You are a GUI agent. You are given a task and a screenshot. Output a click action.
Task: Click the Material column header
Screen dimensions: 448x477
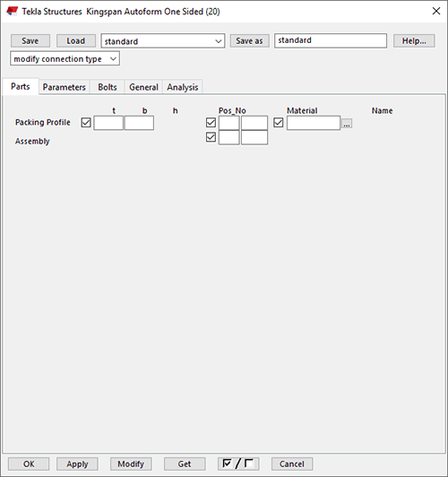[x=302, y=110]
